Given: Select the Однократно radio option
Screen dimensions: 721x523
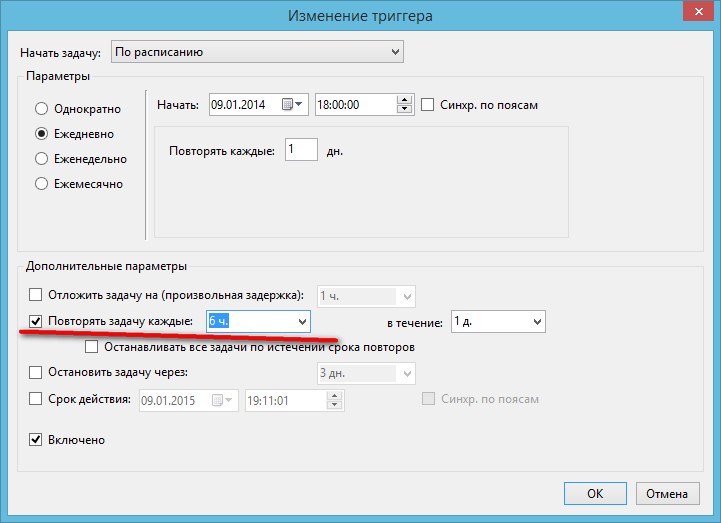Looking at the screenshot, I should tap(42, 109).
